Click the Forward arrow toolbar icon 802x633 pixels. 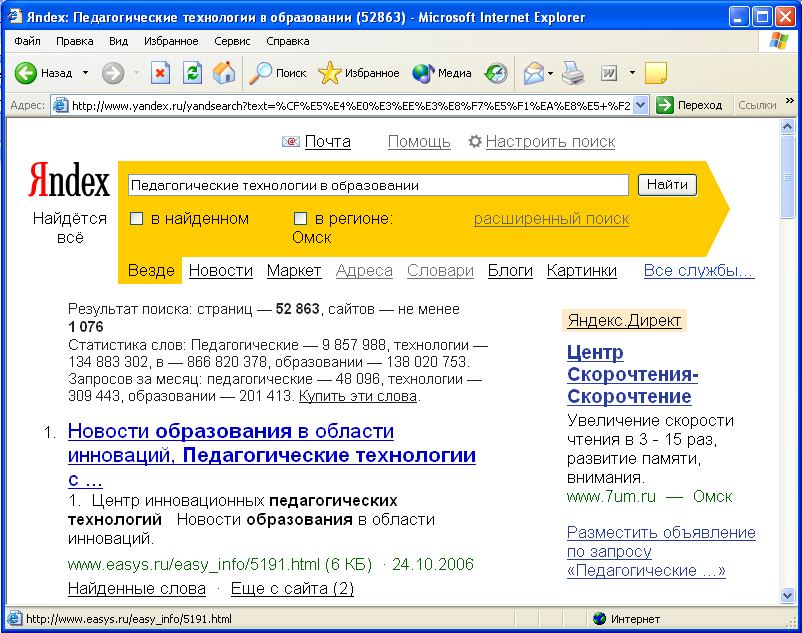113,73
